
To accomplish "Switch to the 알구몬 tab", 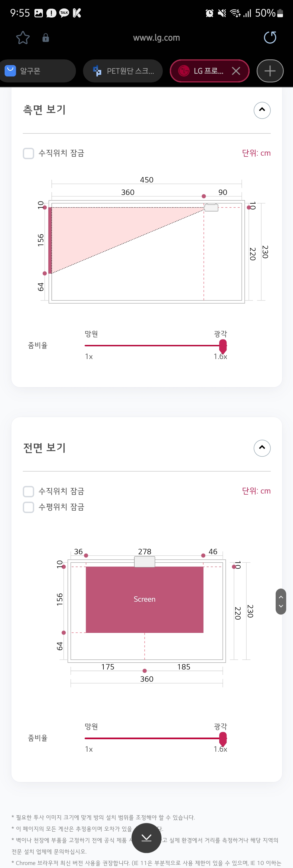I will pyautogui.click(x=37, y=71).
